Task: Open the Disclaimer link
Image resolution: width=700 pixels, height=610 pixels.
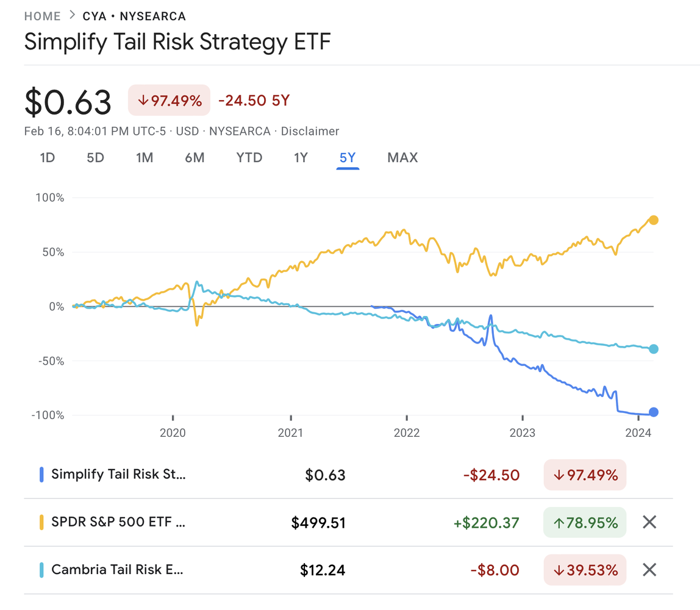Action: [x=310, y=131]
